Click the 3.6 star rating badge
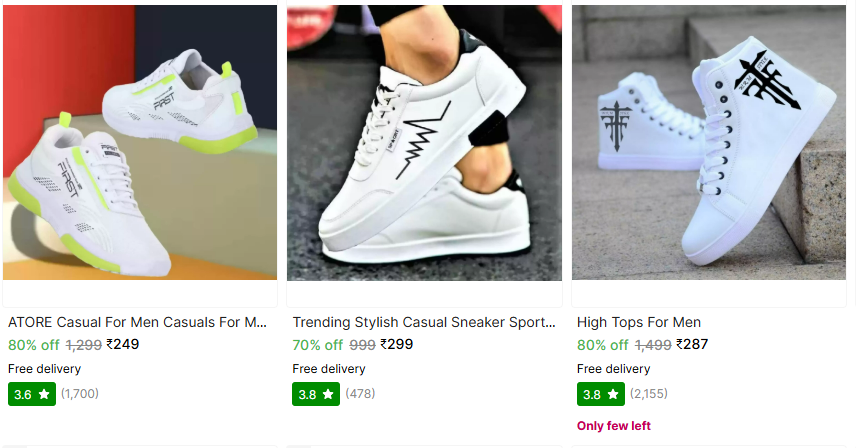This screenshot has height=448, width=856. pos(32,394)
